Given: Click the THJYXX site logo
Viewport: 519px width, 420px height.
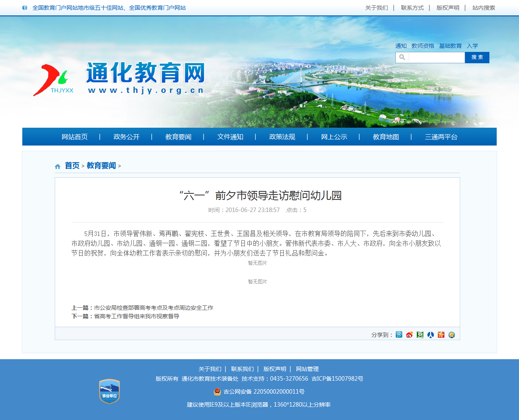Looking at the screenshot, I should (x=54, y=80).
